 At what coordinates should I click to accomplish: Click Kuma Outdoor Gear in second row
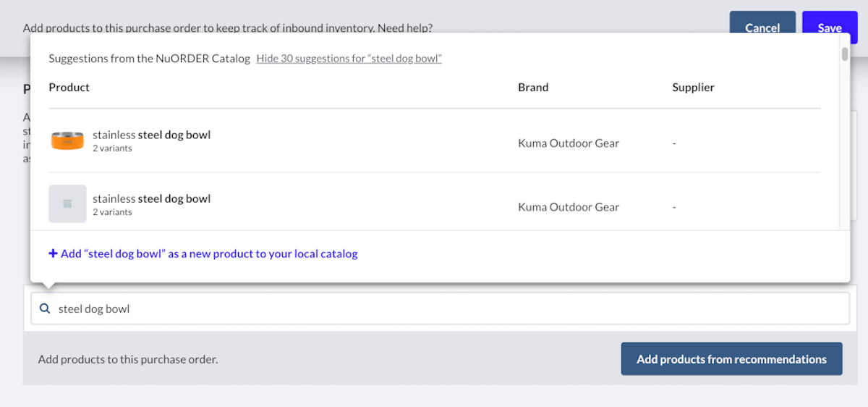(x=569, y=207)
